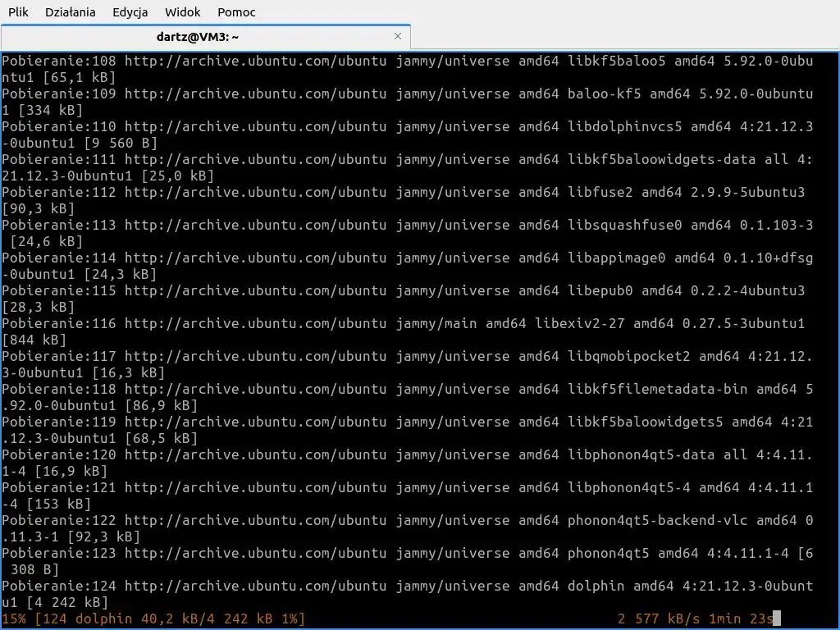Open the Plik menu

18,11
